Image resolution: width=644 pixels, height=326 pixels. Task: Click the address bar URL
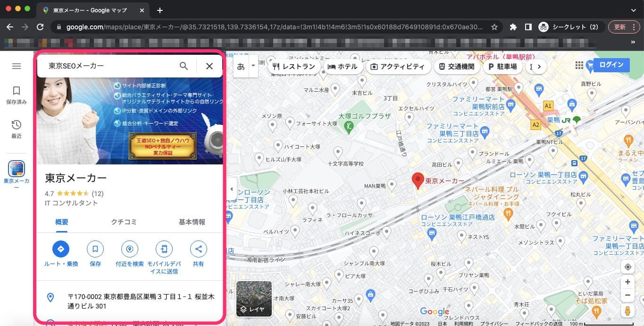(275, 27)
